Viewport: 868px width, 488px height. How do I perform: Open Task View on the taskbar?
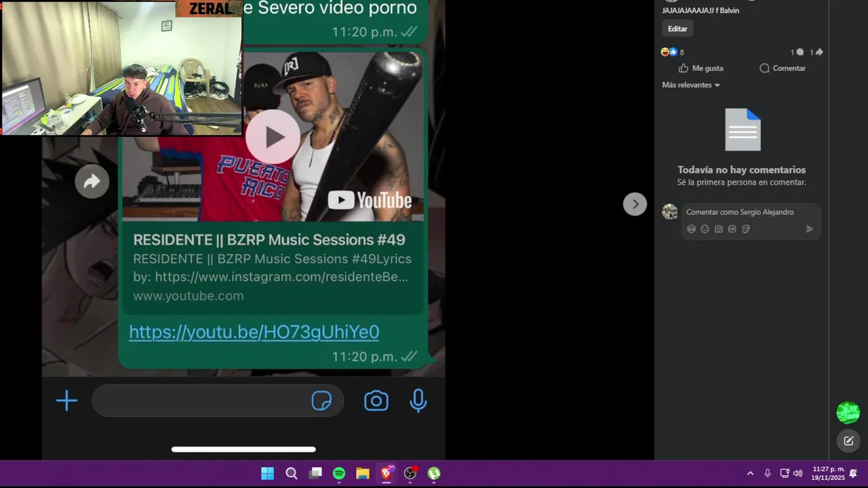315,474
